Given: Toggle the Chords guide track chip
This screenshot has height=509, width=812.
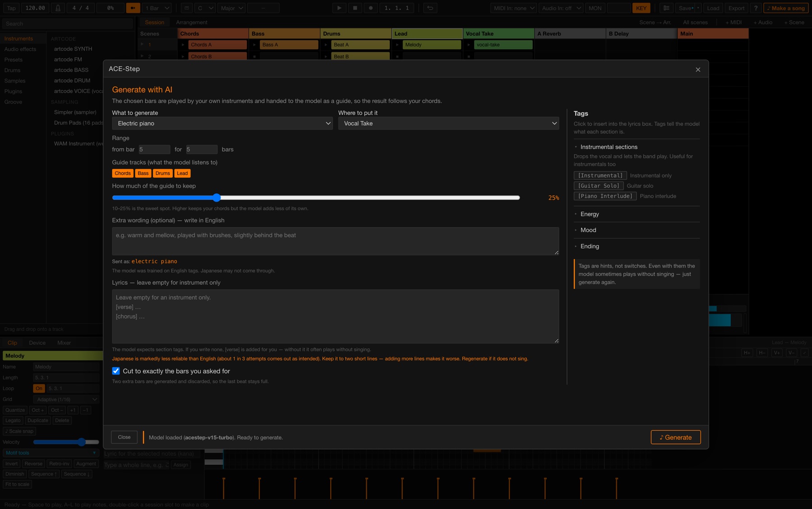Looking at the screenshot, I should [122, 173].
